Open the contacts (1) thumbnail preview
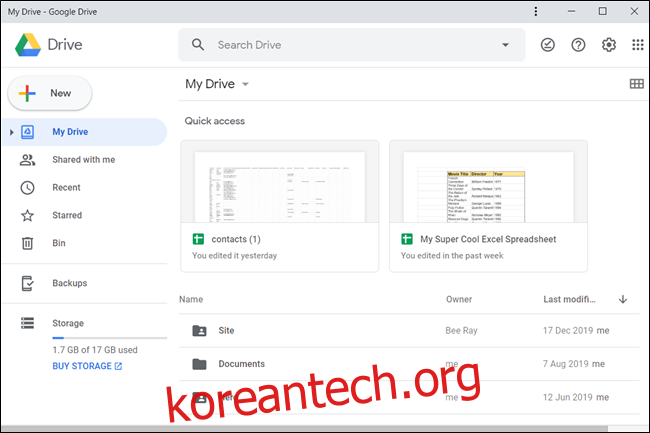 280,182
